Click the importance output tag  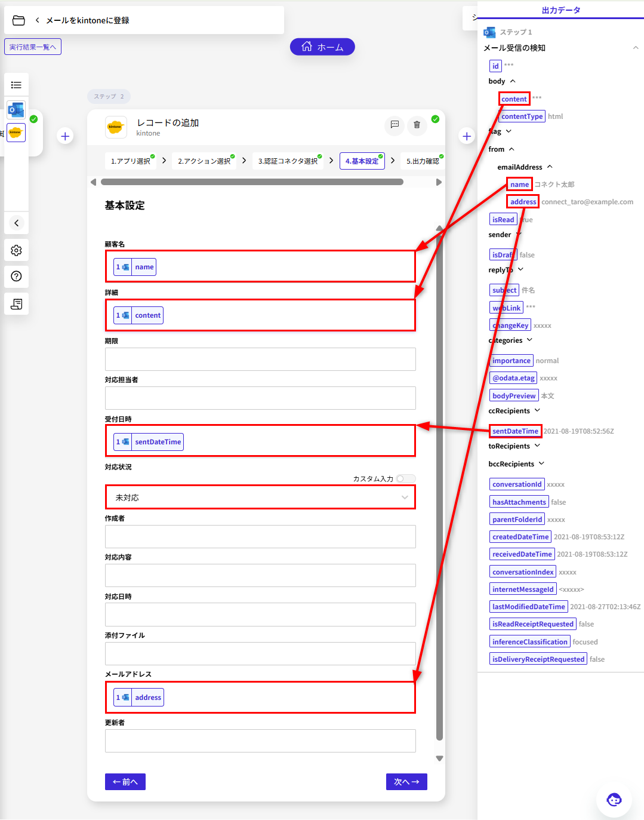pyautogui.click(x=511, y=361)
